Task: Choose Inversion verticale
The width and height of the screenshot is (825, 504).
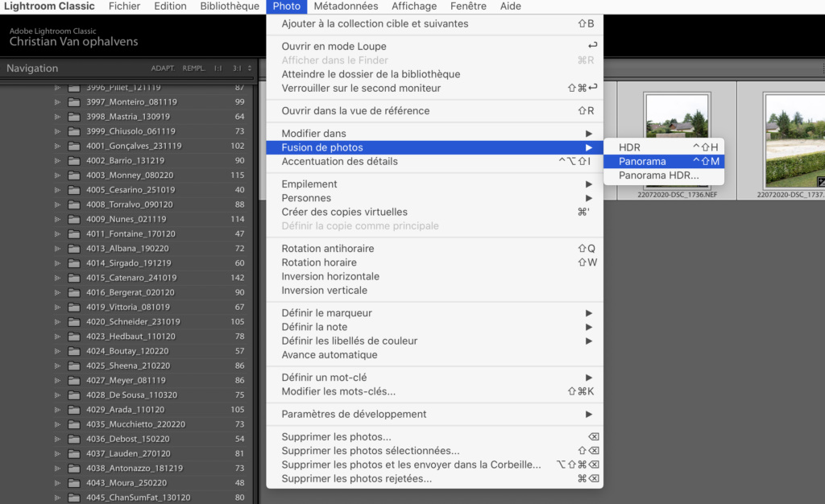Action: click(x=434, y=290)
